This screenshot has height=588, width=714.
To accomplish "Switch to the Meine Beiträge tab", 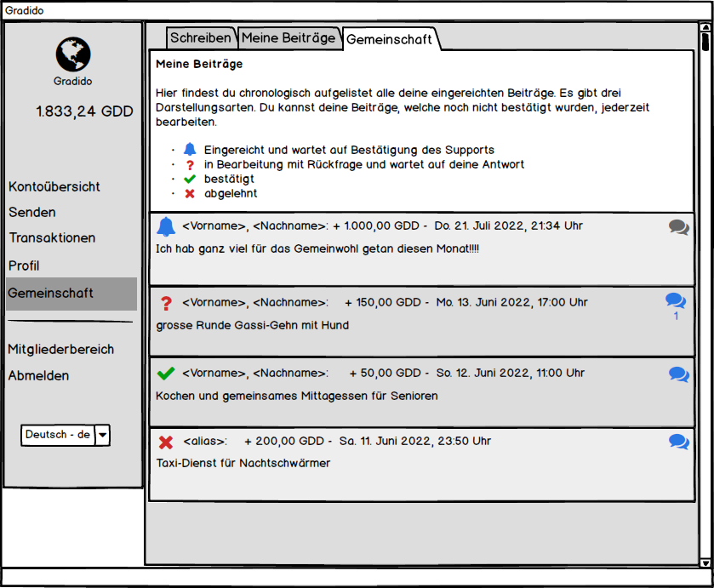I will (288, 37).
